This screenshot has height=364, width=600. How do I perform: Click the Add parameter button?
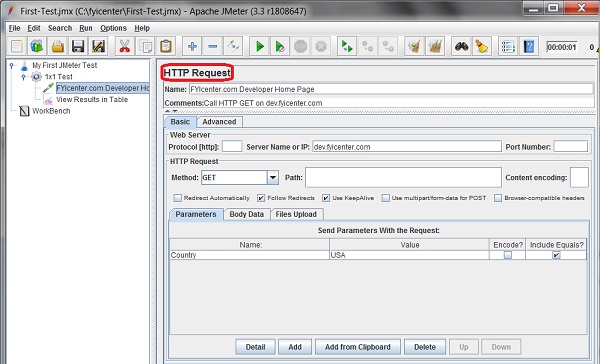point(295,347)
